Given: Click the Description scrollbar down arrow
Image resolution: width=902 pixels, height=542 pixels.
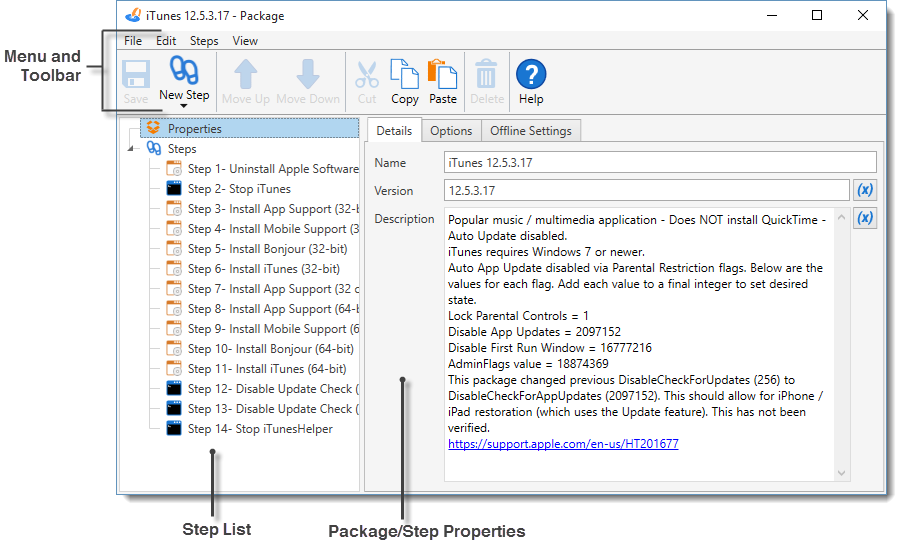Looking at the screenshot, I should (842, 473).
